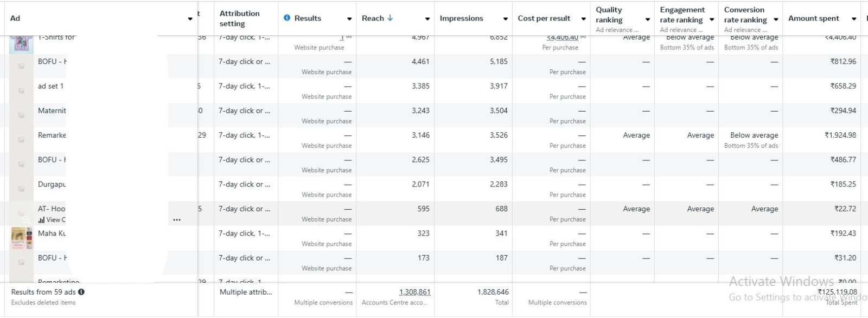The width and height of the screenshot is (868, 318).
Task: Click the Reach descending sort arrow
Action: (390, 18)
